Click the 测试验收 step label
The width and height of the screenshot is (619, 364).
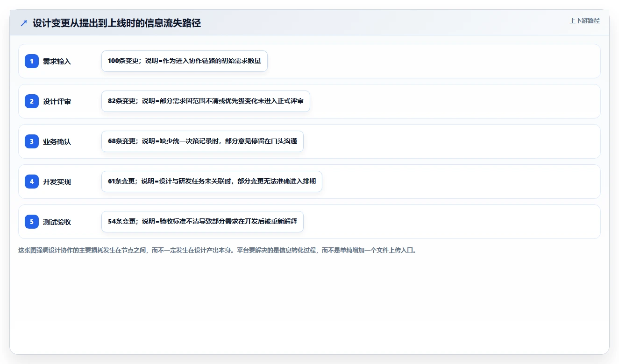[57, 222]
